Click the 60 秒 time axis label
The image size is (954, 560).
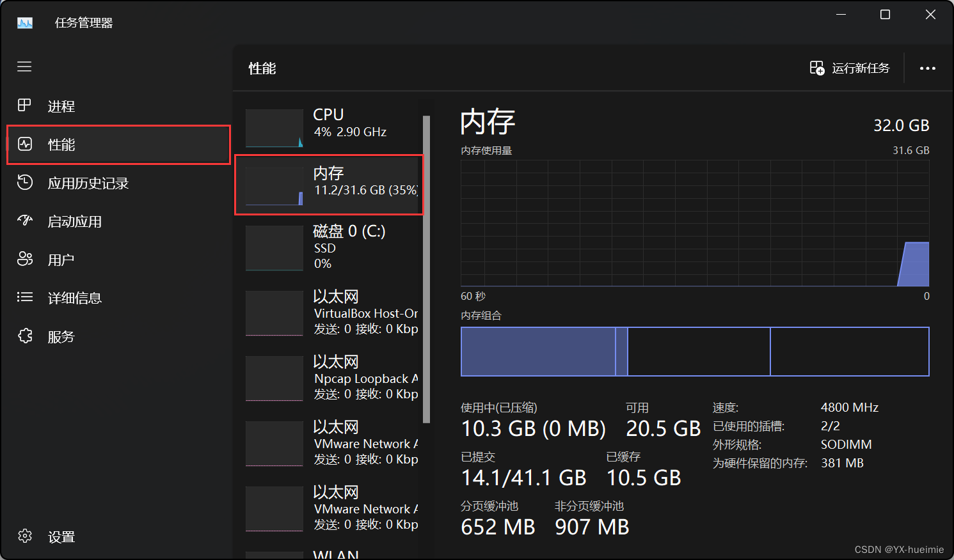473,296
